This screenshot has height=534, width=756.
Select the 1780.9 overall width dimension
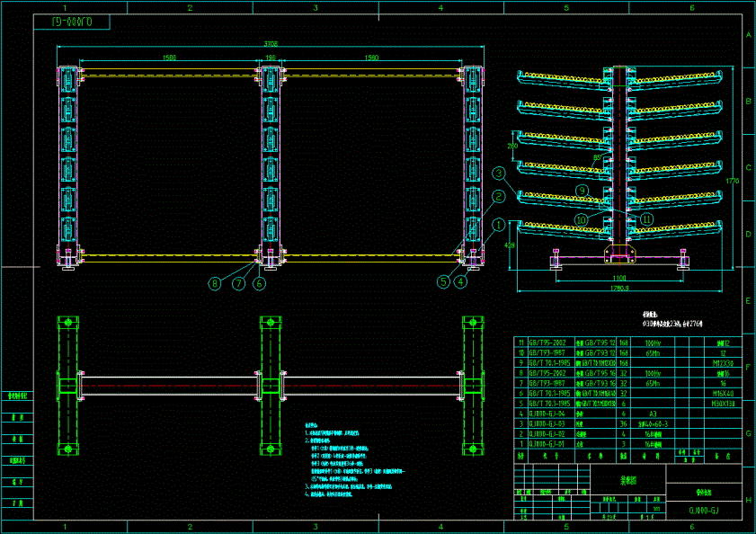[619, 289]
